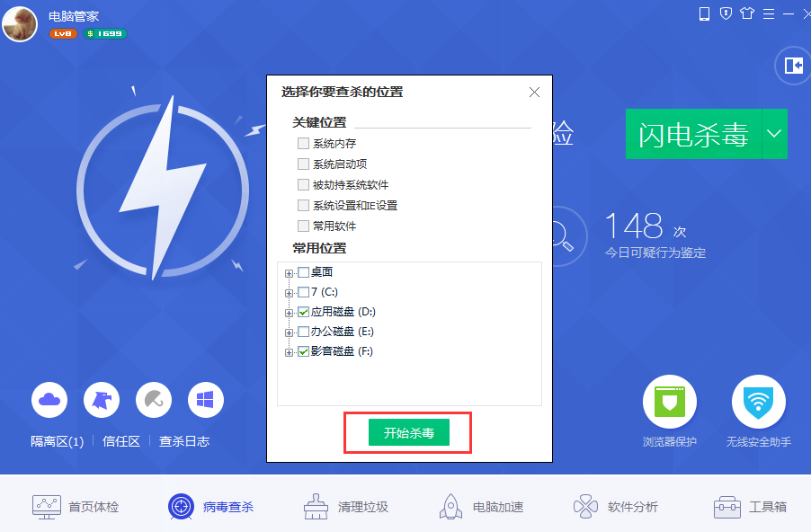
Task: Click the 开始杀毒 button
Action: pyautogui.click(x=408, y=432)
